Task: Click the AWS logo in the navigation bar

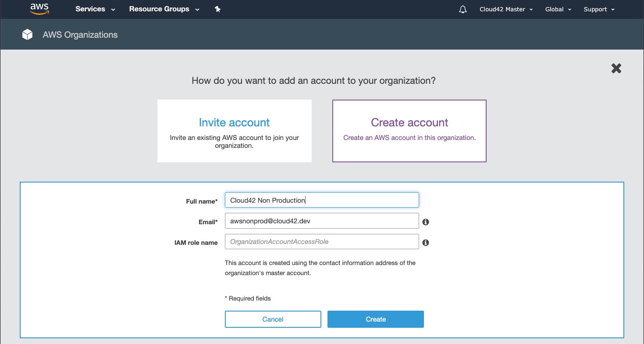Action: click(x=39, y=9)
